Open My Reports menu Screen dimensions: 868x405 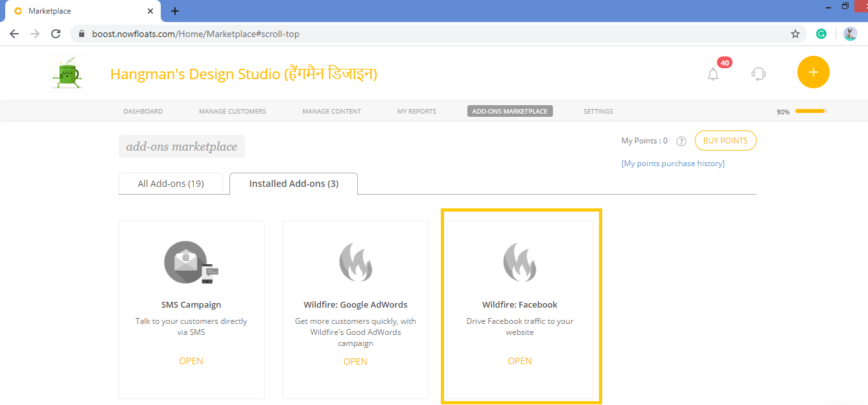[417, 111]
